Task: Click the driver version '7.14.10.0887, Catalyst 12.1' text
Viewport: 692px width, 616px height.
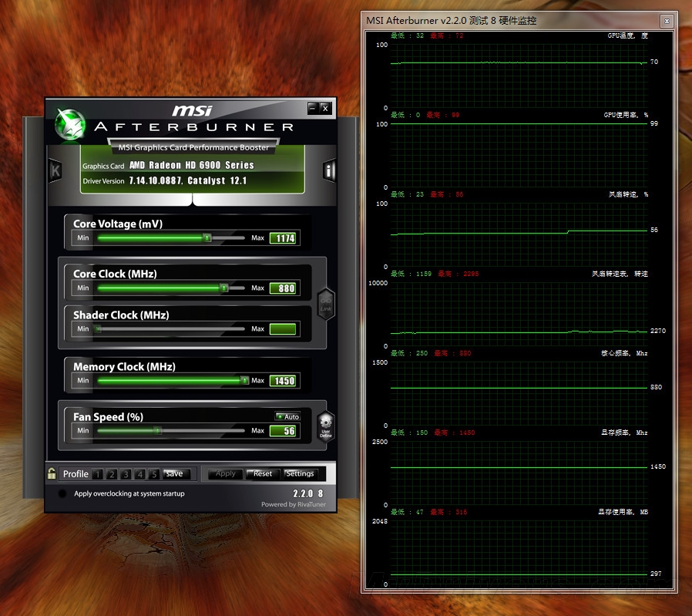Action: coord(187,180)
